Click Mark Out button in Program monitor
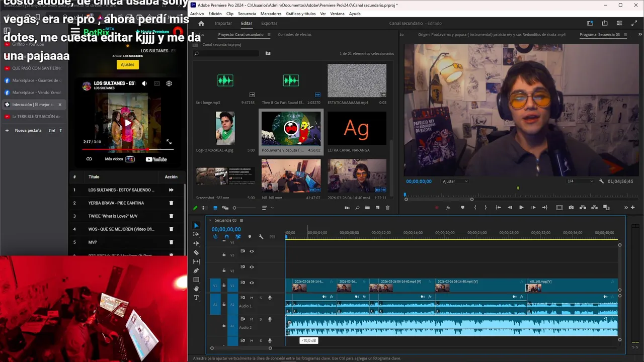The image size is (644, 362). coord(486,207)
